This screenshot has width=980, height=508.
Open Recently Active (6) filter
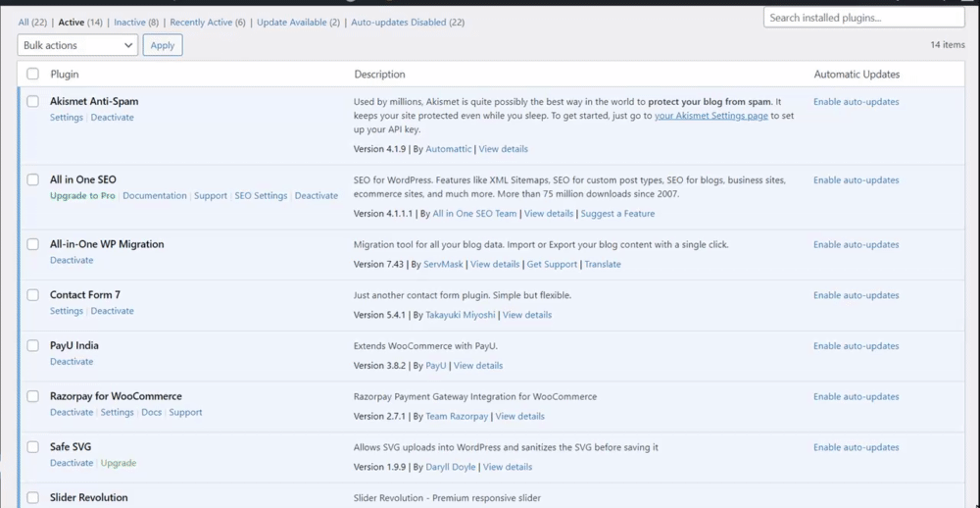pos(208,23)
